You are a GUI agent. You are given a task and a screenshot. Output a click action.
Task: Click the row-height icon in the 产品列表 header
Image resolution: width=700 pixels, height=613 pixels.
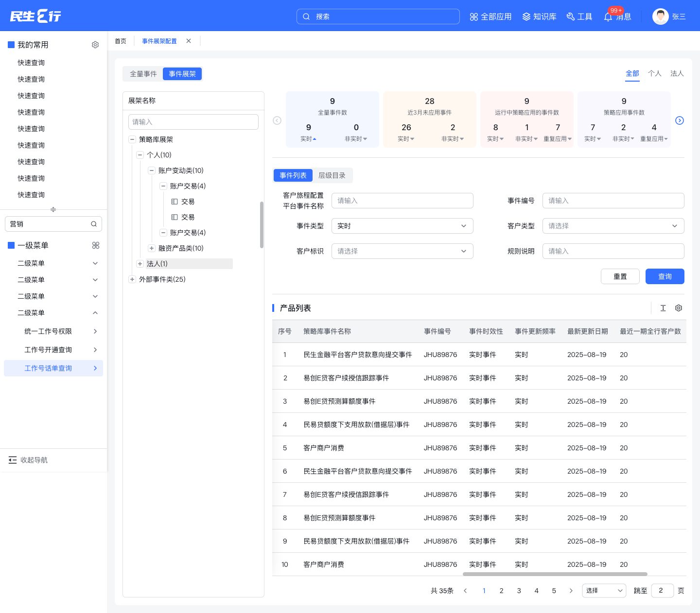[x=663, y=308]
